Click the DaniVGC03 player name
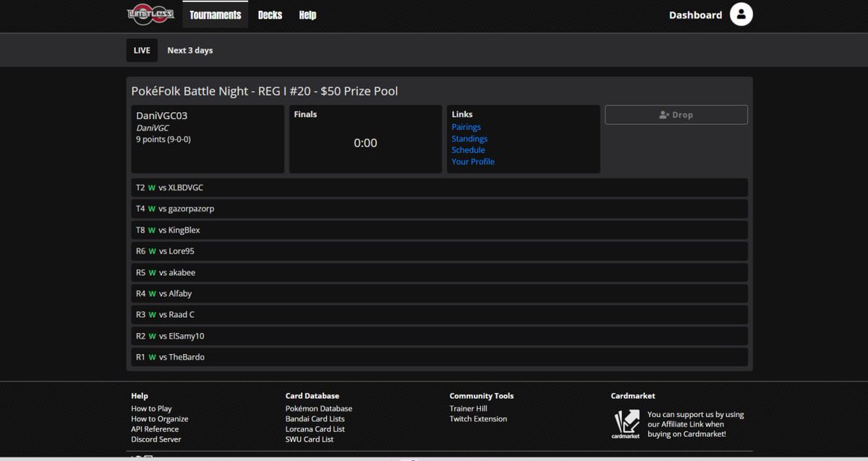 pos(162,116)
